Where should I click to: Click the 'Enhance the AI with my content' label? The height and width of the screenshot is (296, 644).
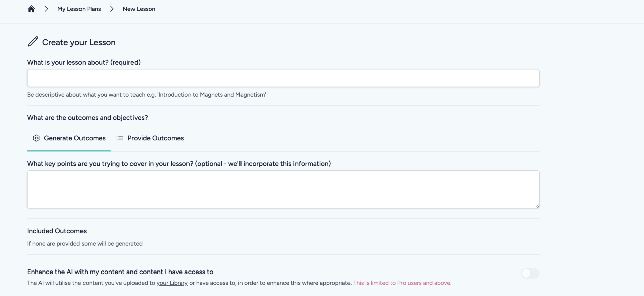120,272
